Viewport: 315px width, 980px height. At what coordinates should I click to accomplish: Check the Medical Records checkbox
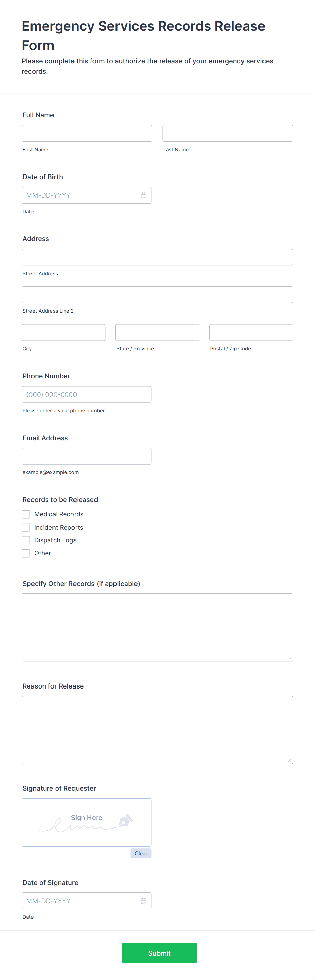click(x=26, y=514)
